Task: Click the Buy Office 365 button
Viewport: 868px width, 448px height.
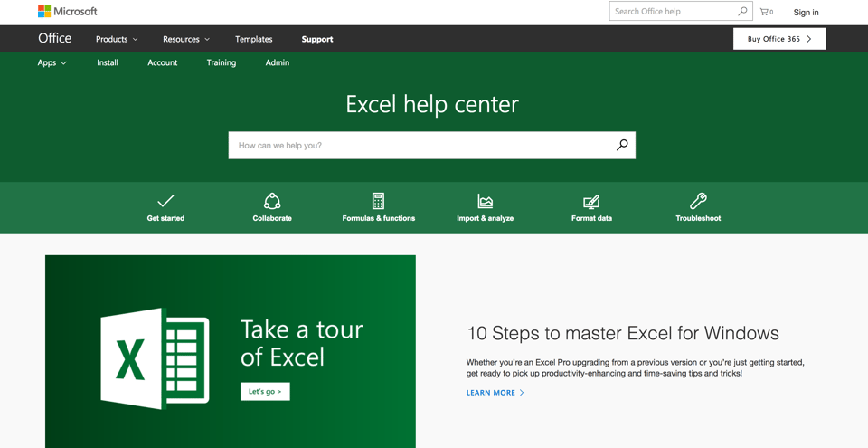Action: coord(778,39)
